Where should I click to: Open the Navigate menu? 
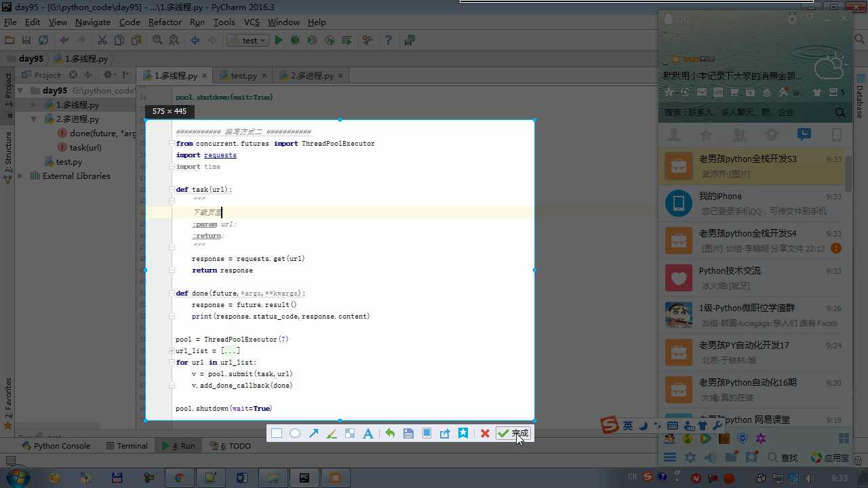pyautogui.click(x=93, y=22)
